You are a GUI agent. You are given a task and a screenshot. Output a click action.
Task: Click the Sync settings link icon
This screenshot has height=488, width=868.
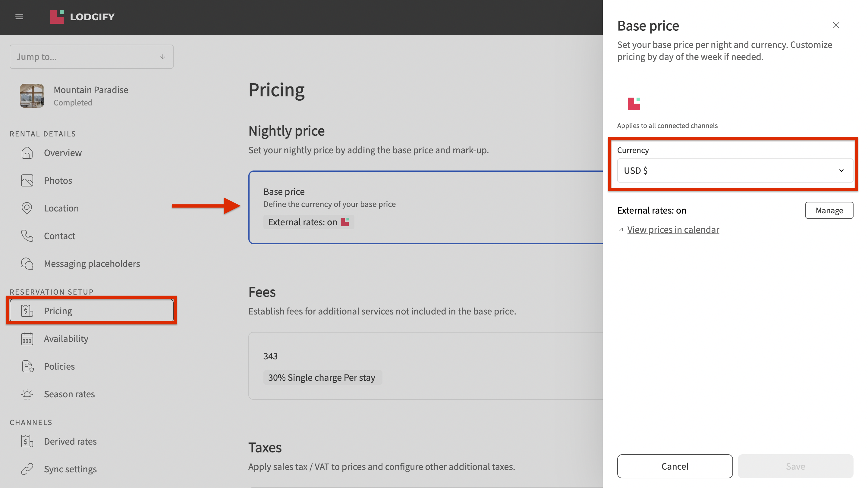pos(27,469)
